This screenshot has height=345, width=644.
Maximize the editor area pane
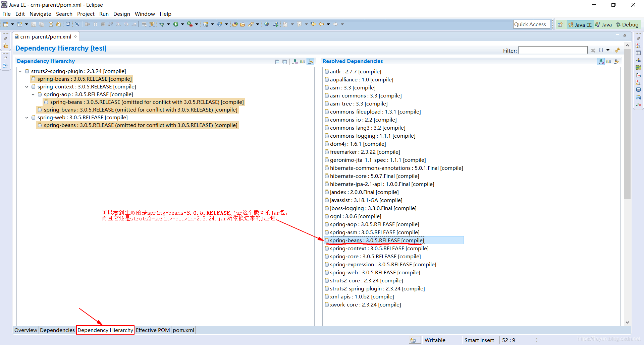click(x=625, y=35)
